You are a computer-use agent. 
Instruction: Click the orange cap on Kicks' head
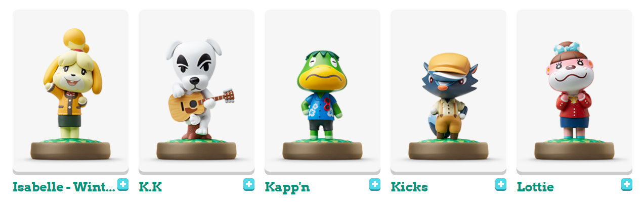point(445,64)
